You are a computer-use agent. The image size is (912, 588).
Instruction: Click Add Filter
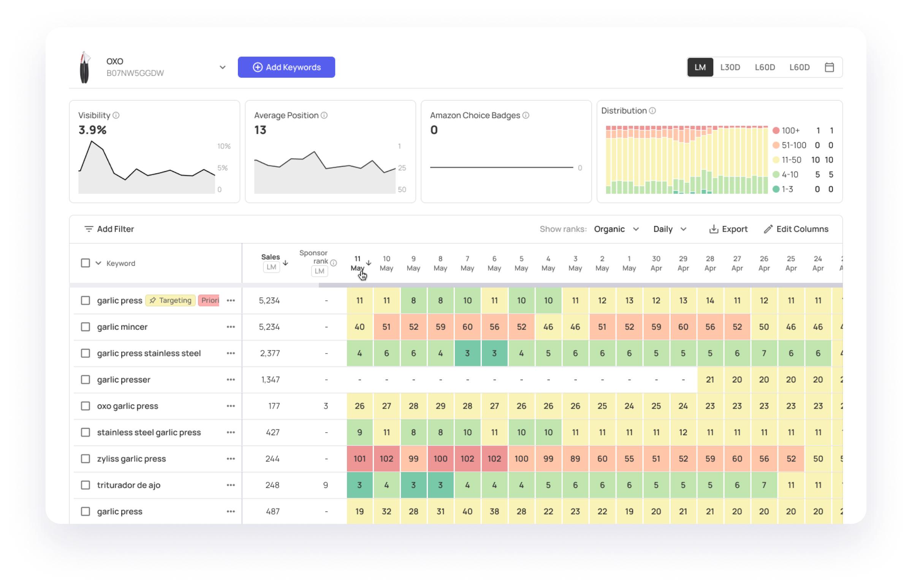pyautogui.click(x=109, y=229)
